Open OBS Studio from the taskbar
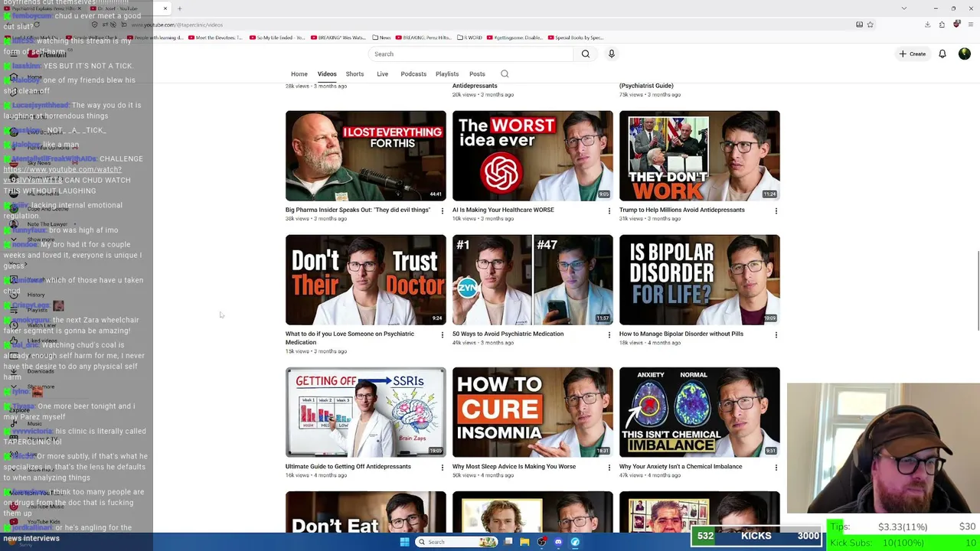The width and height of the screenshot is (980, 551). click(542, 542)
